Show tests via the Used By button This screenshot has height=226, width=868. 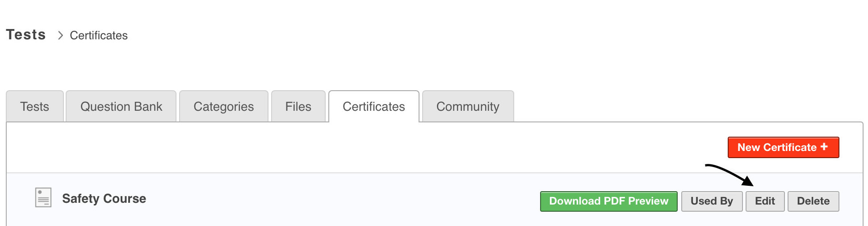712,201
